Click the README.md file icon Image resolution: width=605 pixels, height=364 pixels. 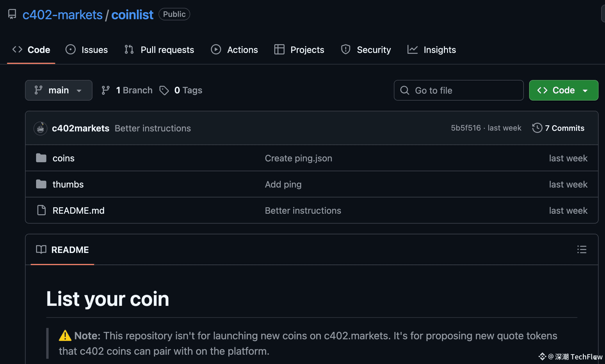pyautogui.click(x=41, y=210)
